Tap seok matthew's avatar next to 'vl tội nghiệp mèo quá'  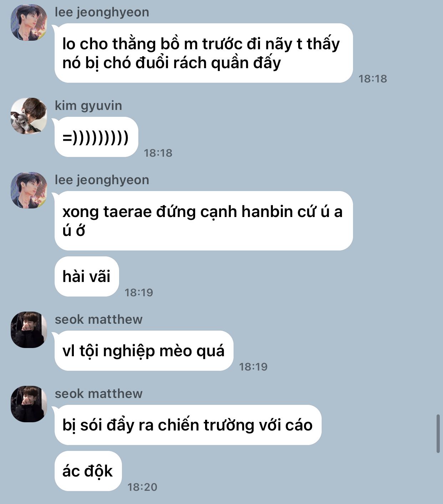29,329
